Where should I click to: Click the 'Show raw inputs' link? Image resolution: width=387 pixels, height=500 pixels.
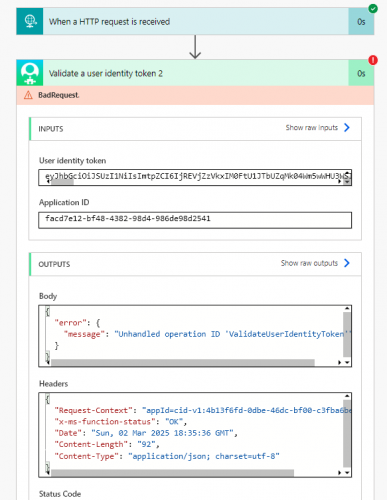point(312,128)
